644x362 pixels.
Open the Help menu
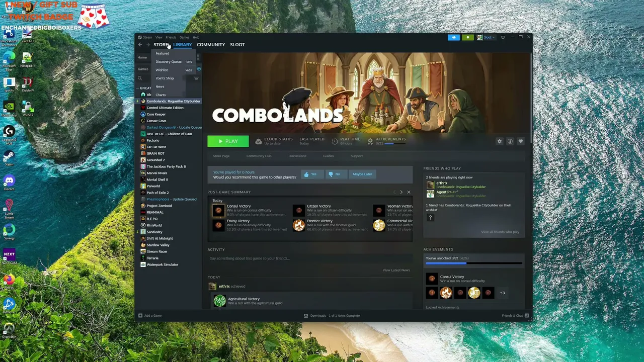click(x=196, y=37)
